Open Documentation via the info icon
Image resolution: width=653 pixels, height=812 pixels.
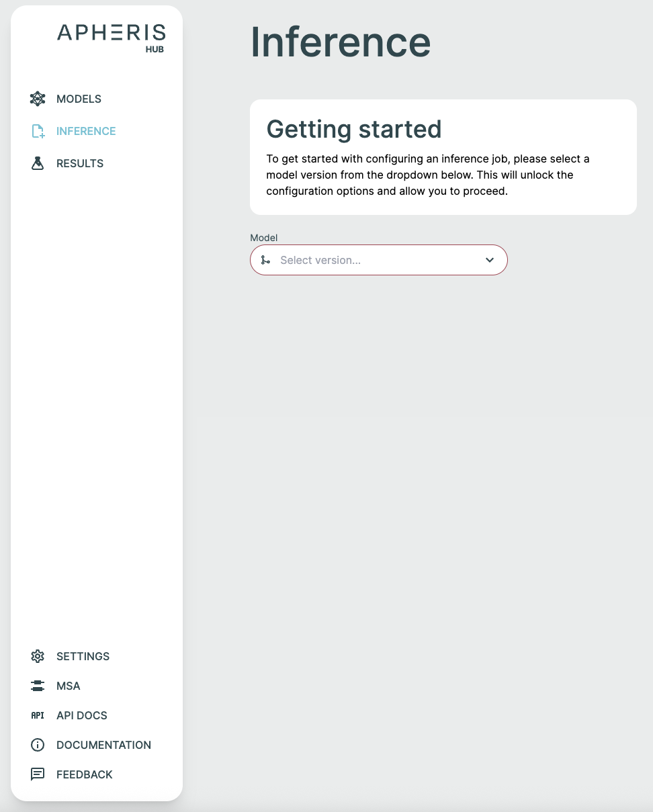tap(38, 745)
